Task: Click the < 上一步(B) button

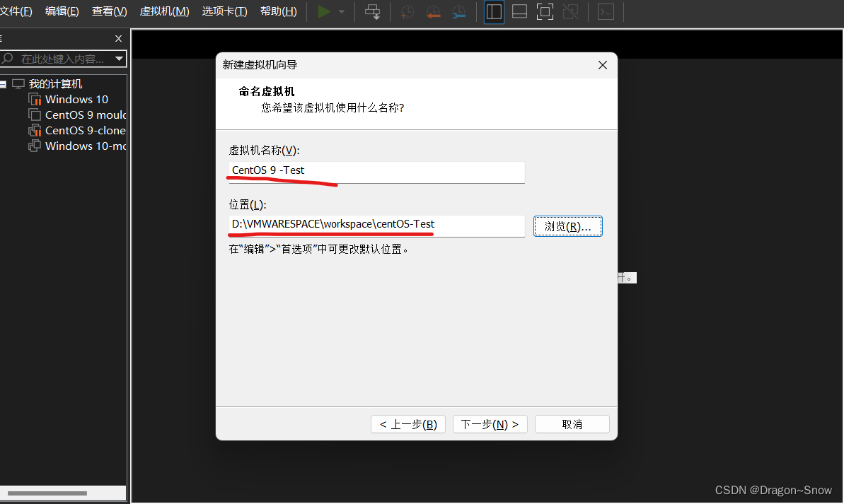Action: coord(408,424)
